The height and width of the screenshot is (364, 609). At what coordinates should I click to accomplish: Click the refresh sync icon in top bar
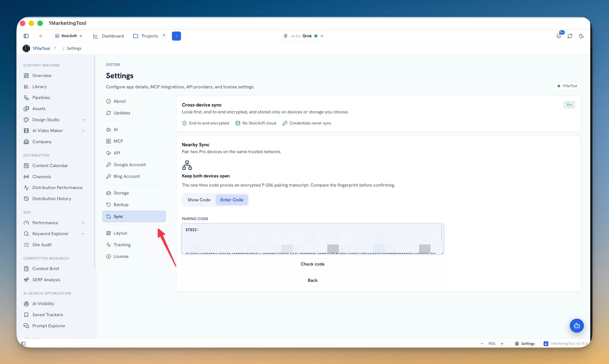[570, 36]
